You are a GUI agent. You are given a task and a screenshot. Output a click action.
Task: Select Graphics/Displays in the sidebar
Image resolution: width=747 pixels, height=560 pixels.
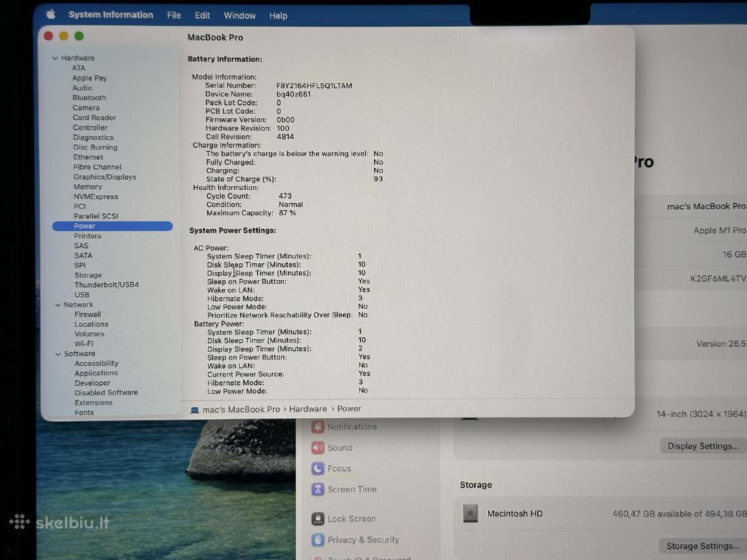[x=105, y=177]
